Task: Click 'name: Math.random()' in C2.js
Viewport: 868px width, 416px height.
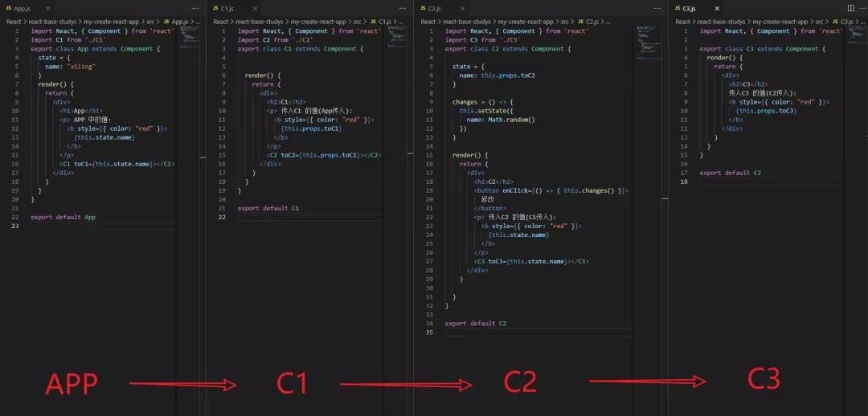Action: click(501, 120)
